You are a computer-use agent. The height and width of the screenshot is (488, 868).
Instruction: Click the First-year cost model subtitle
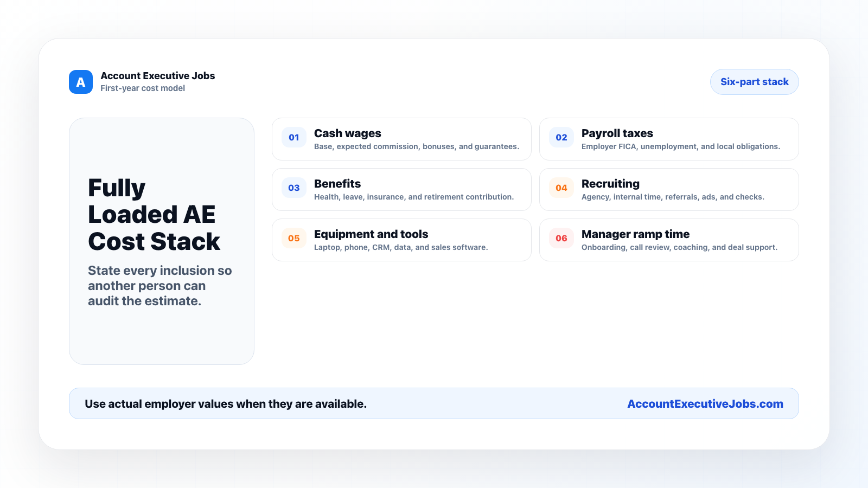(x=143, y=88)
